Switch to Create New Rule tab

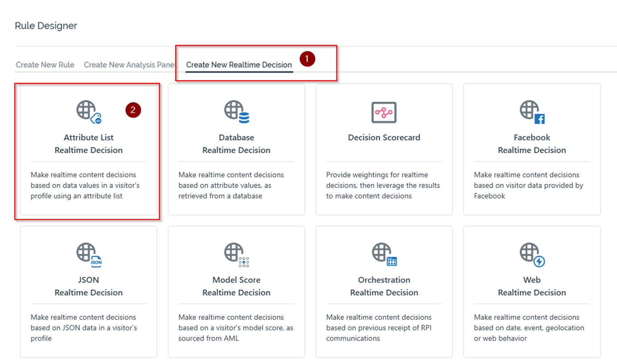45,65
